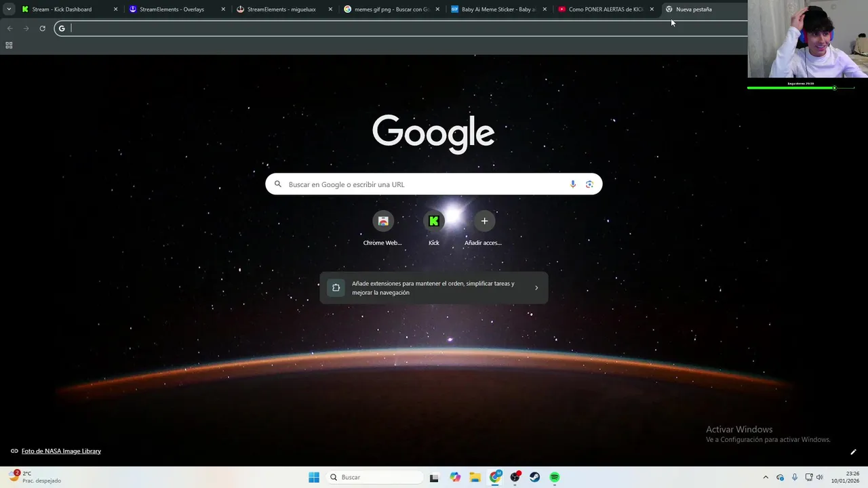Close the Baby Ai Meme Sticker tab

(x=545, y=9)
